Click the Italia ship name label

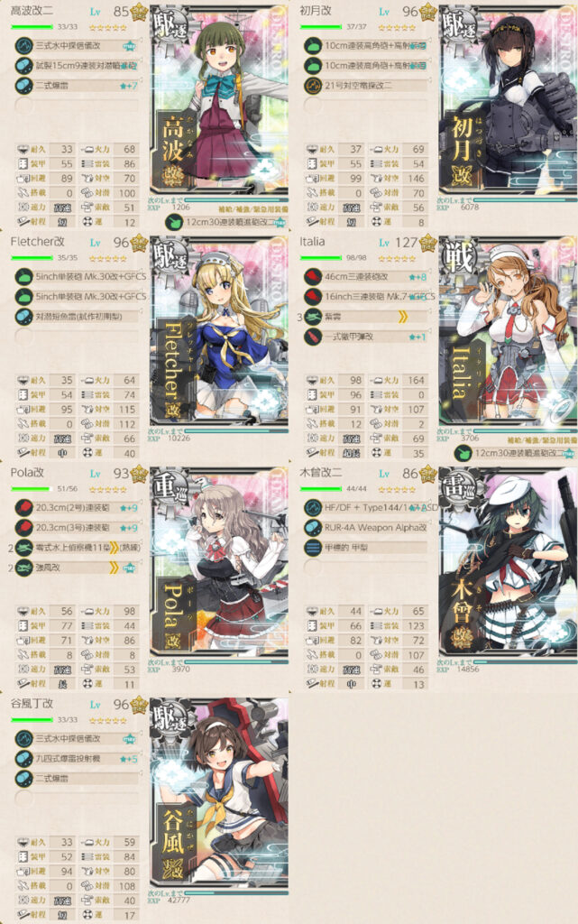[312, 242]
